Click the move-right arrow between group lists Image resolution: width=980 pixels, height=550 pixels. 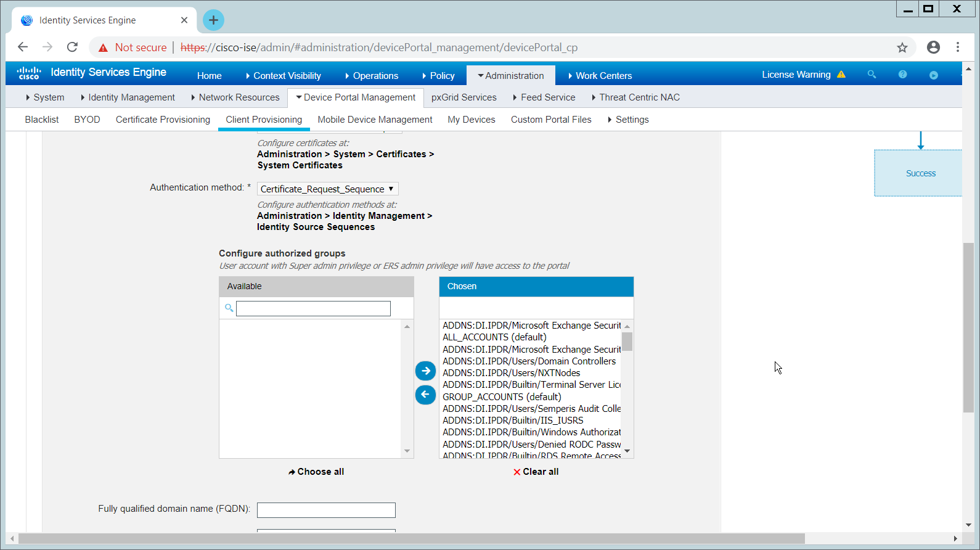[425, 371]
